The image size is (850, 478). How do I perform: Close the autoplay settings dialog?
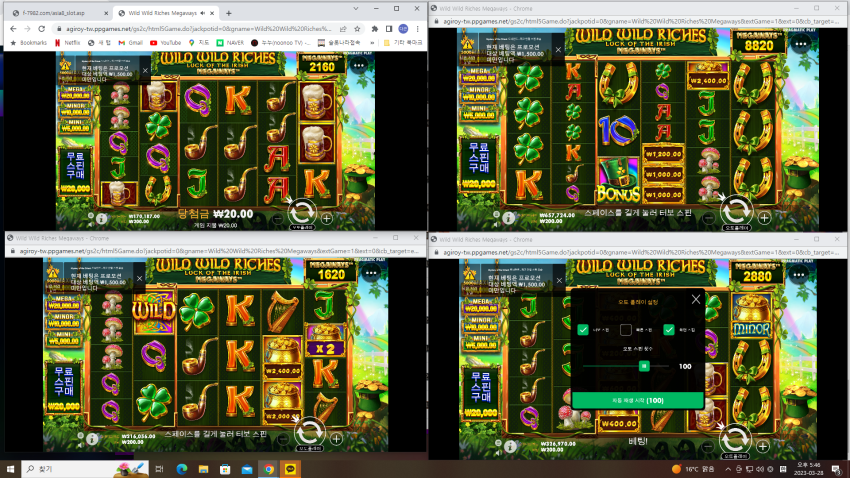click(x=696, y=300)
